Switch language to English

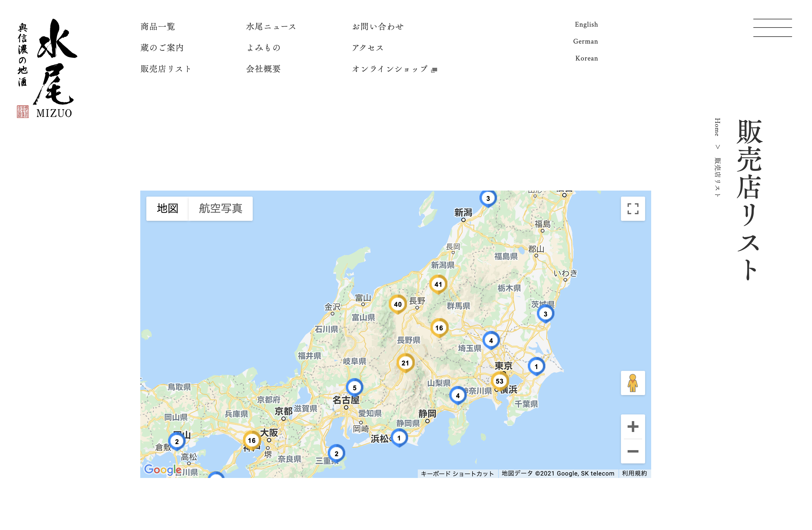pyautogui.click(x=586, y=25)
